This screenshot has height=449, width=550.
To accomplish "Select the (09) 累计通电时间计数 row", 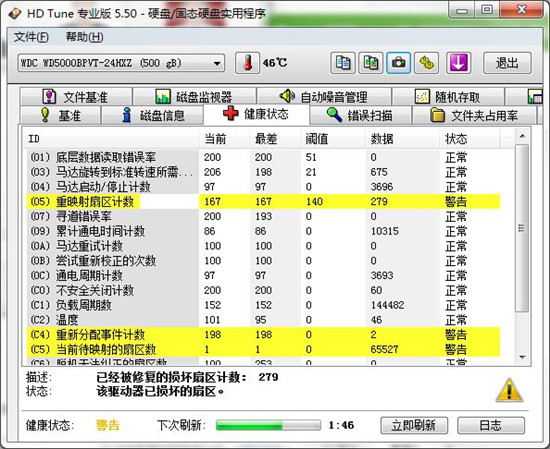I will tap(263, 231).
